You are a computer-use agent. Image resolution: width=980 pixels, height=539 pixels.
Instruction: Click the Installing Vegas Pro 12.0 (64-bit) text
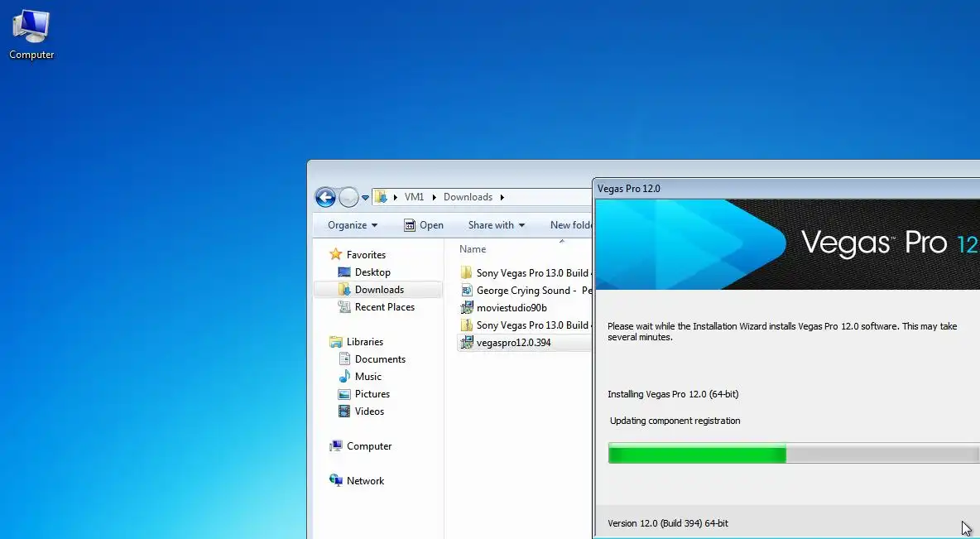pyautogui.click(x=673, y=395)
